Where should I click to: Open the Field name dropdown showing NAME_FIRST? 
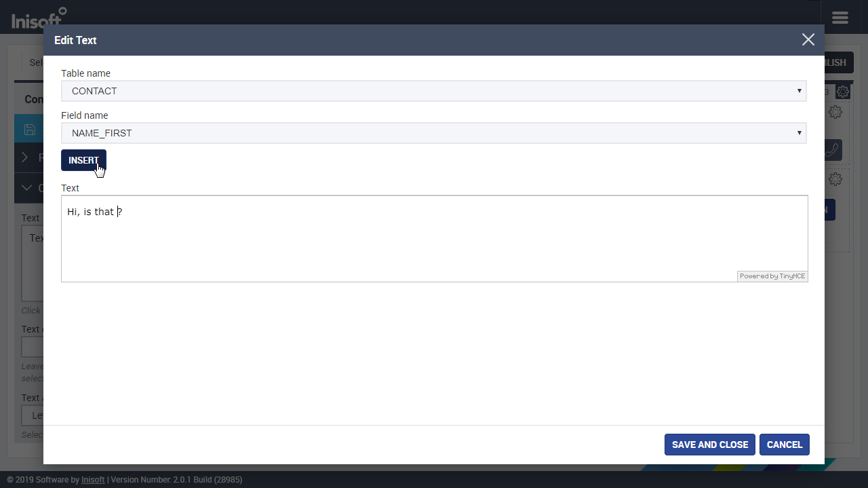click(x=433, y=133)
